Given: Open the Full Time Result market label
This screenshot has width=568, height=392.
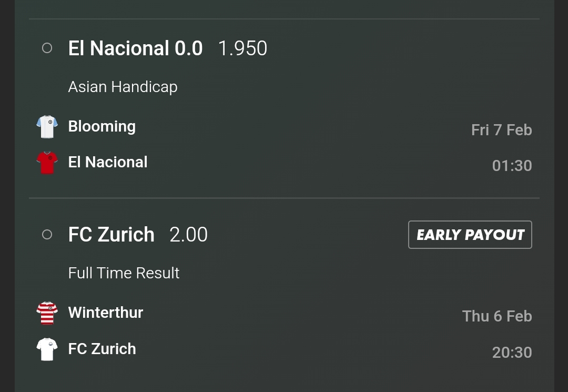Looking at the screenshot, I should (x=124, y=273).
